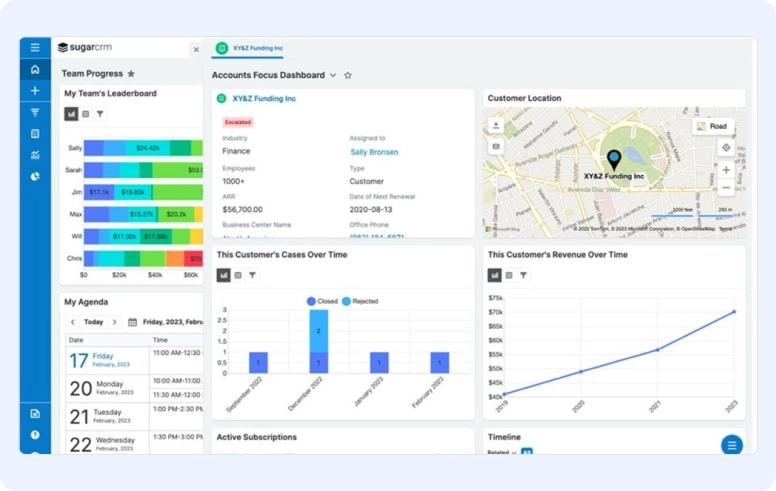Favorite the Team Progress dashboard star
This screenshot has height=491, width=776.
click(x=131, y=74)
